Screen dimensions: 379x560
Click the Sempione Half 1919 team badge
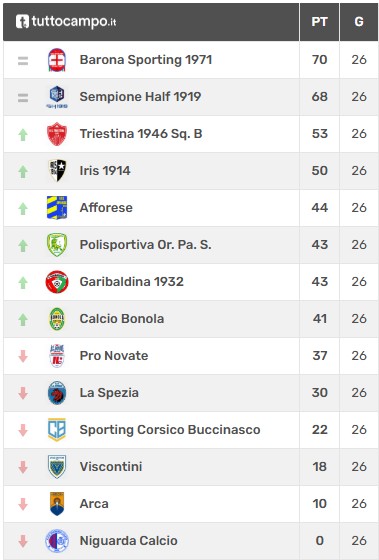[x=57, y=97]
